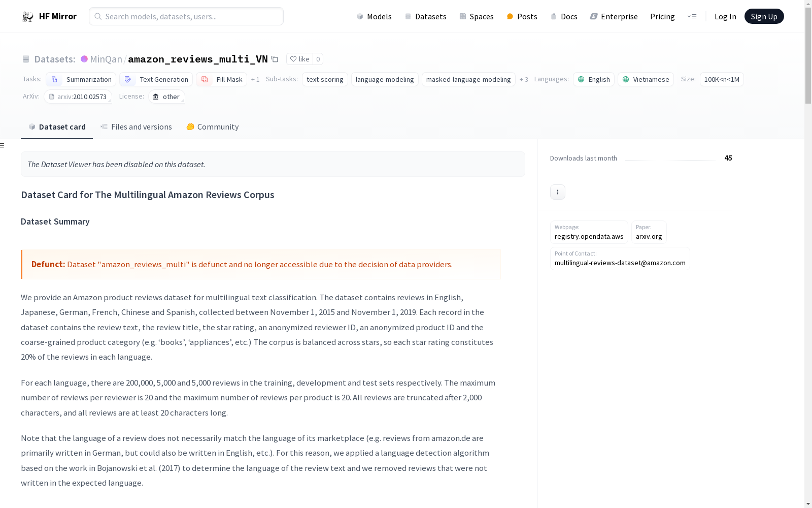
Task: Open the MinQan profile link
Action: (106, 59)
